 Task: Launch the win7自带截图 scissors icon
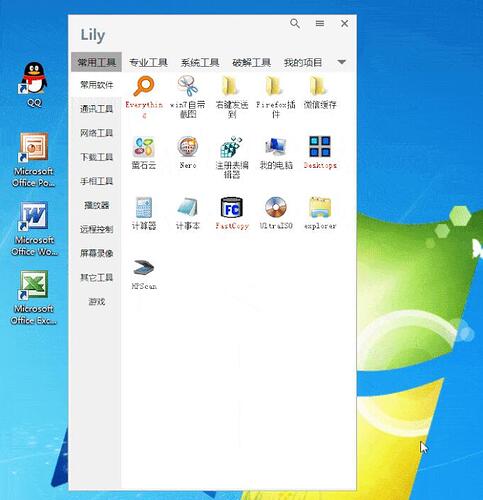tap(188, 86)
